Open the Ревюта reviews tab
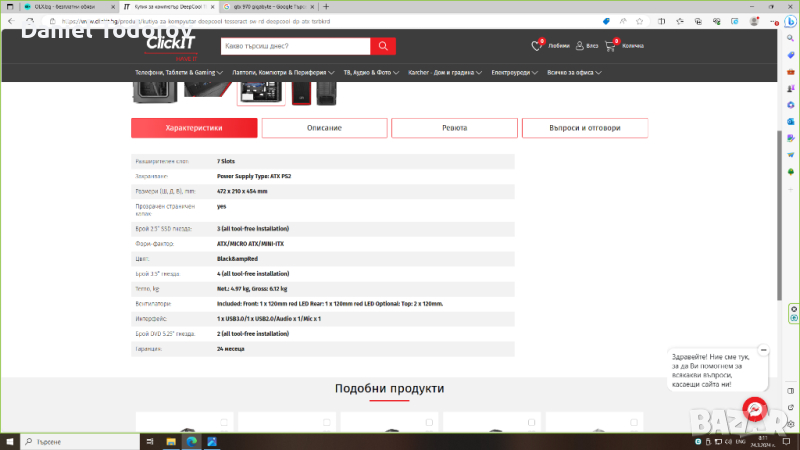This screenshot has width=800, height=450. coord(454,128)
